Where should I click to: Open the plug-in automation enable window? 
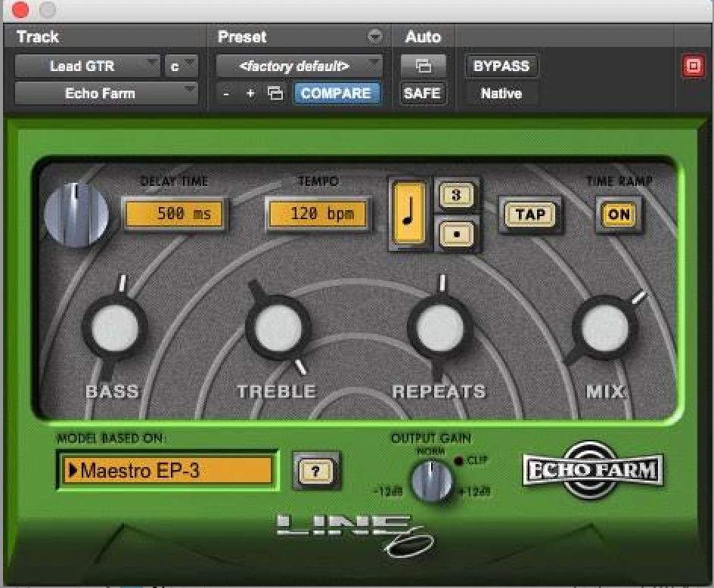coord(423,67)
